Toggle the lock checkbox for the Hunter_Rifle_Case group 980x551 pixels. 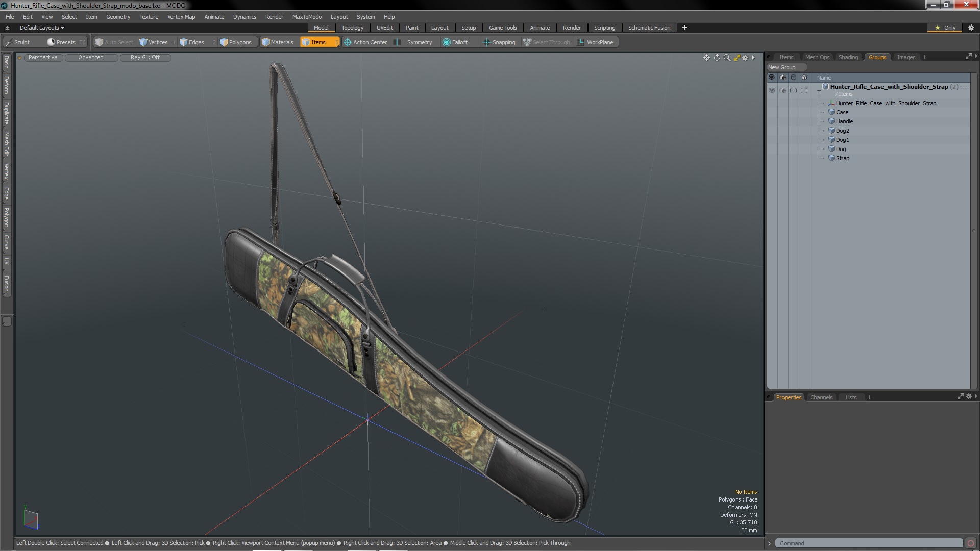click(804, 90)
